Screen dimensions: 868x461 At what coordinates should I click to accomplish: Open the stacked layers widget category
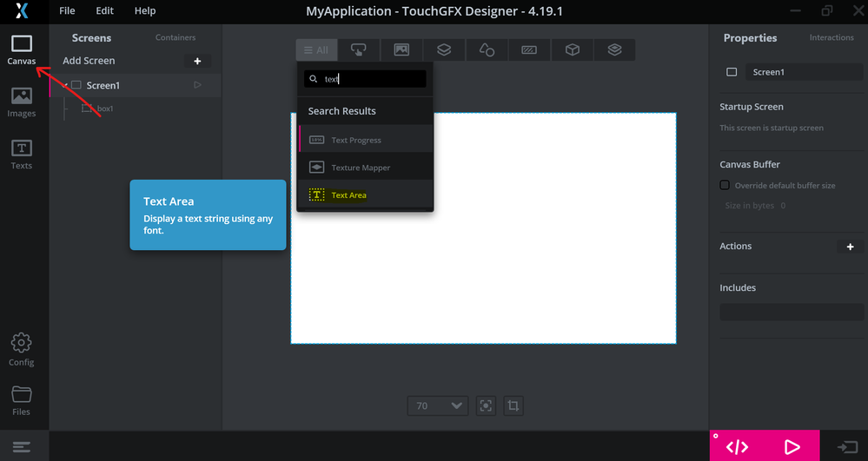pos(614,49)
